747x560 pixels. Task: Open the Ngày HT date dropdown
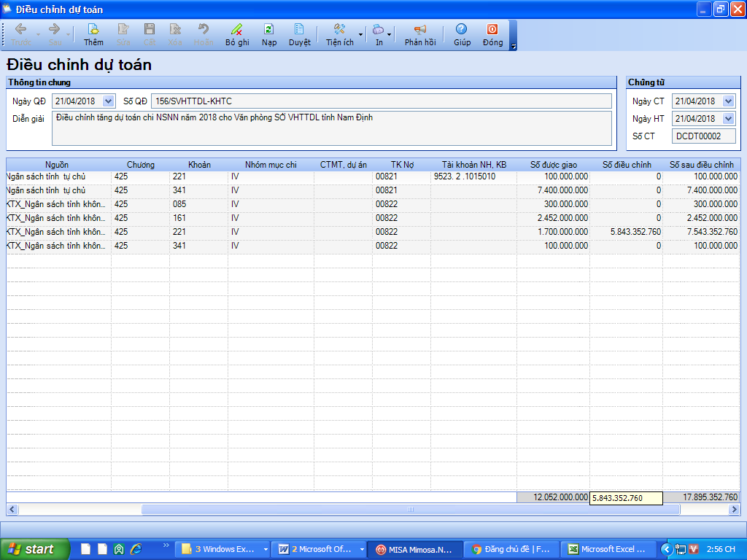(x=729, y=119)
